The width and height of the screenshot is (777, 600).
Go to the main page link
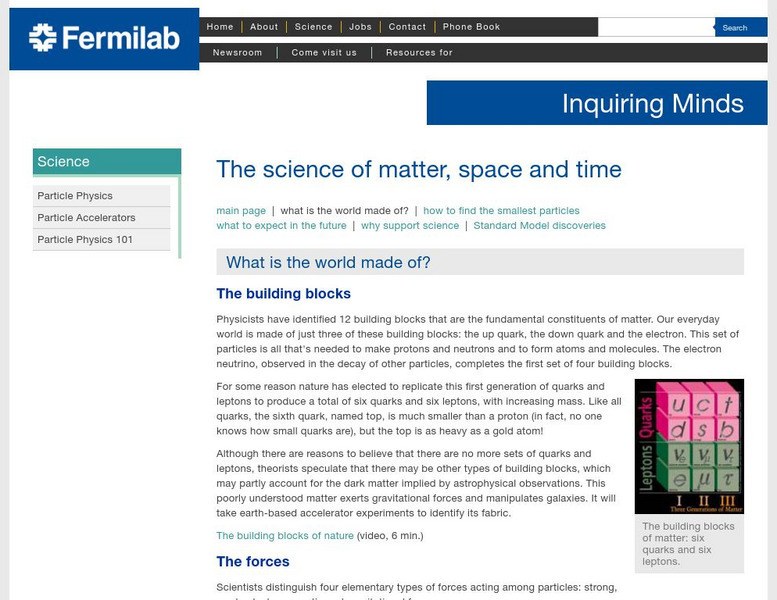click(x=241, y=211)
